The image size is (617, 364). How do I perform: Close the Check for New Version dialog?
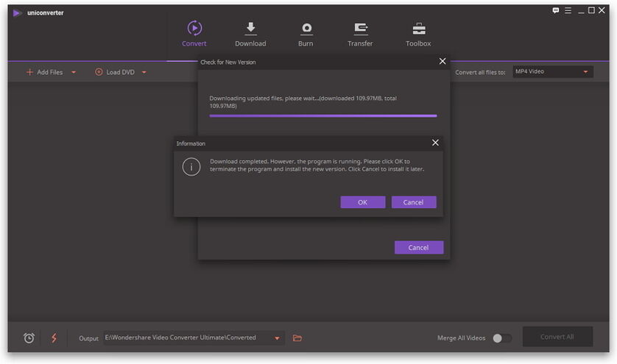[x=443, y=61]
